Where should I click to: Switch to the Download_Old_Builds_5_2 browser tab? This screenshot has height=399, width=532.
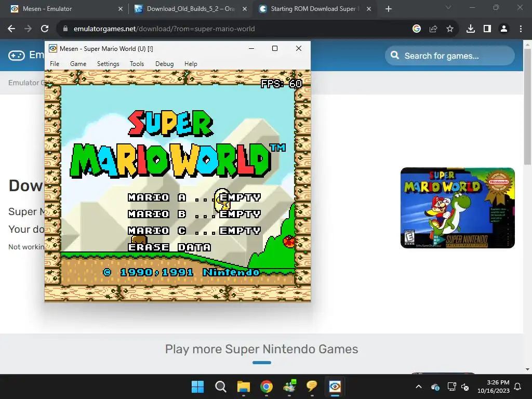point(191,9)
